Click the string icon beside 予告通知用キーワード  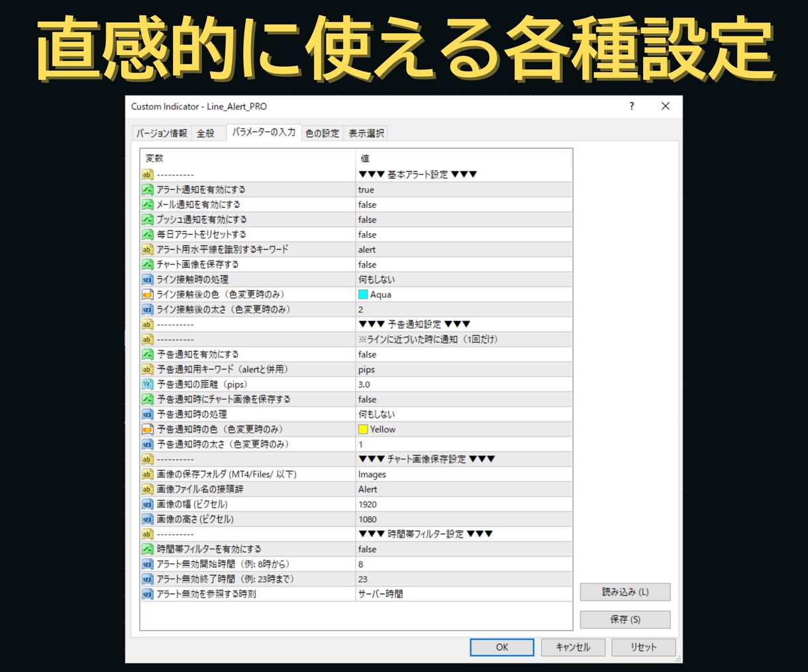pos(148,369)
